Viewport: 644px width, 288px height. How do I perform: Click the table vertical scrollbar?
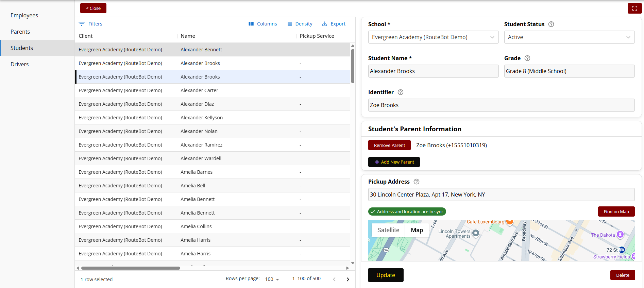click(x=353, y=66)
